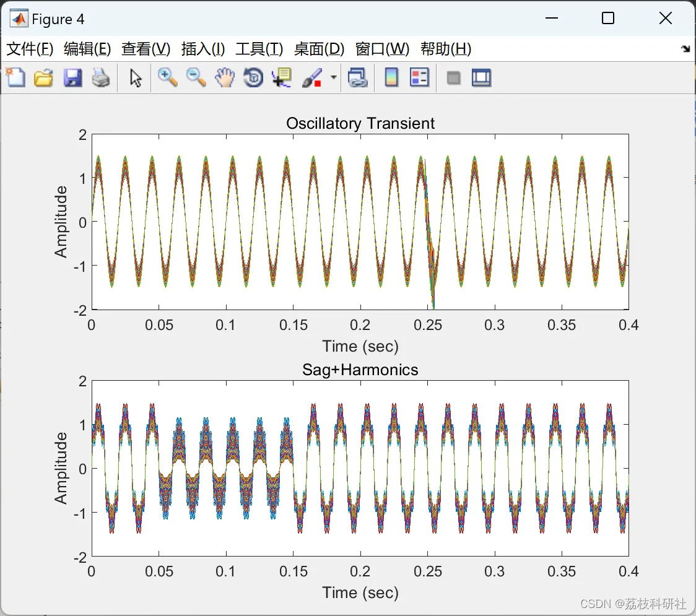Insert a legend with the toolbar icon
Viewport: 696px width, 616px height.
(419, 77)
